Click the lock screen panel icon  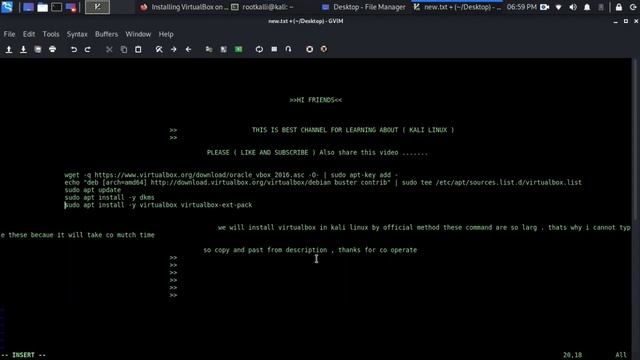[619, 7]
